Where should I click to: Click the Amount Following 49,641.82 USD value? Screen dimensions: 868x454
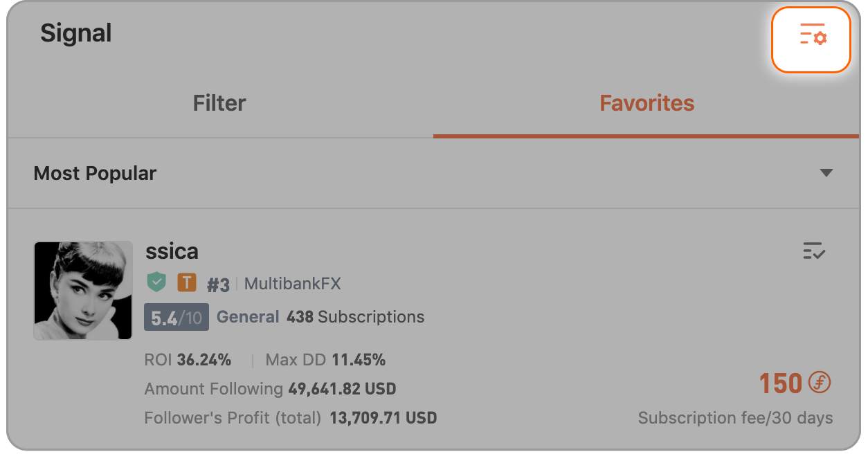click(270, 389)
